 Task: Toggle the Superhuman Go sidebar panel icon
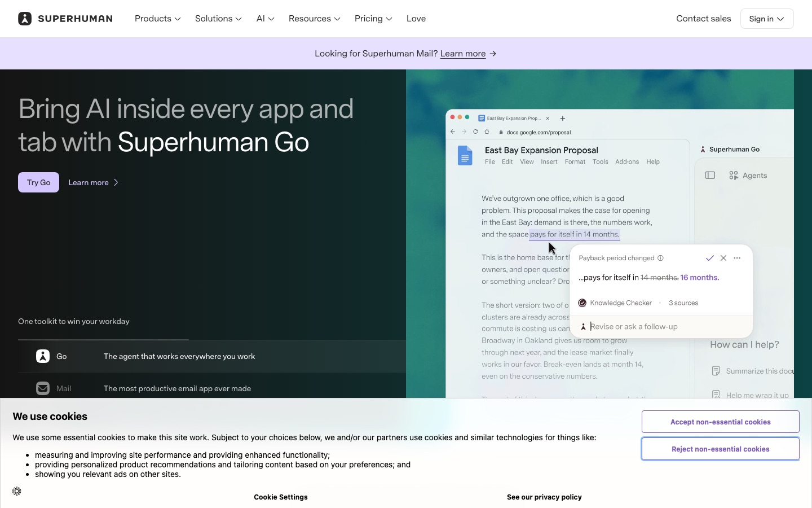click(x=710, y=176)
